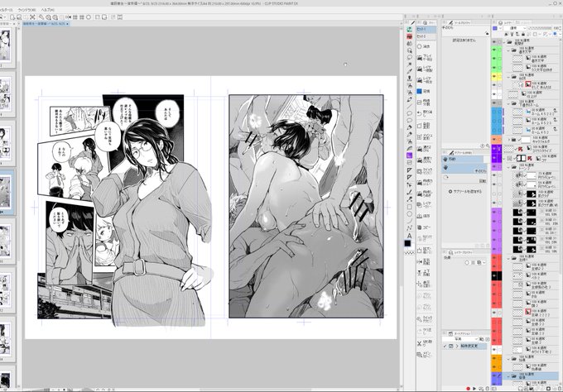Click the flip horizontal command in Quick Access
The height and width of the screenshot is (392, 563).
(419, 261)
